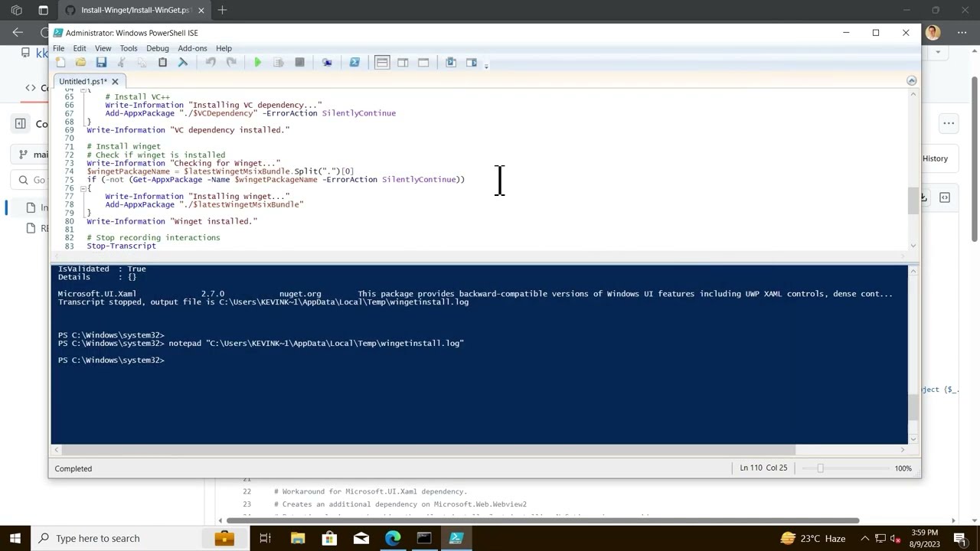Click the notepad wingetinstall.log command line

[x=316, y=344]
